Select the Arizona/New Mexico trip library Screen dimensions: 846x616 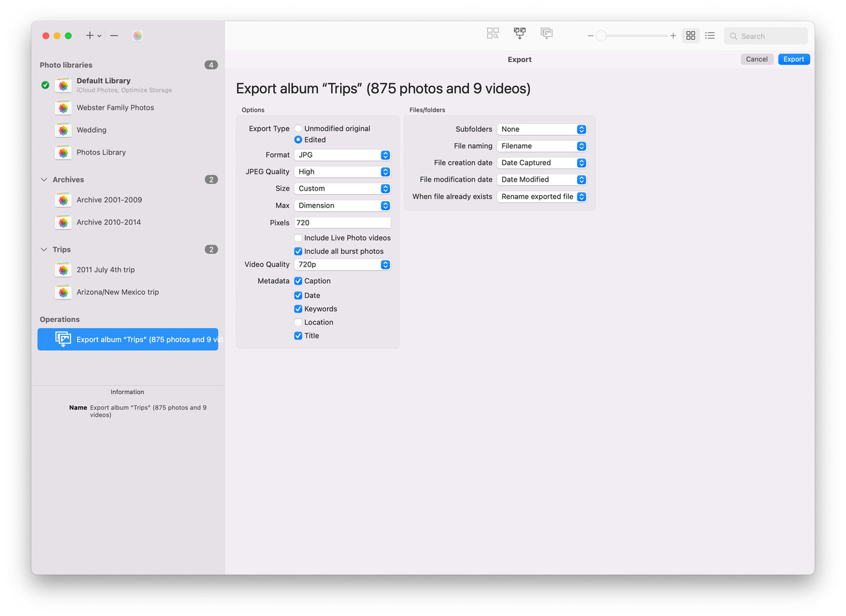coord(117,292)
